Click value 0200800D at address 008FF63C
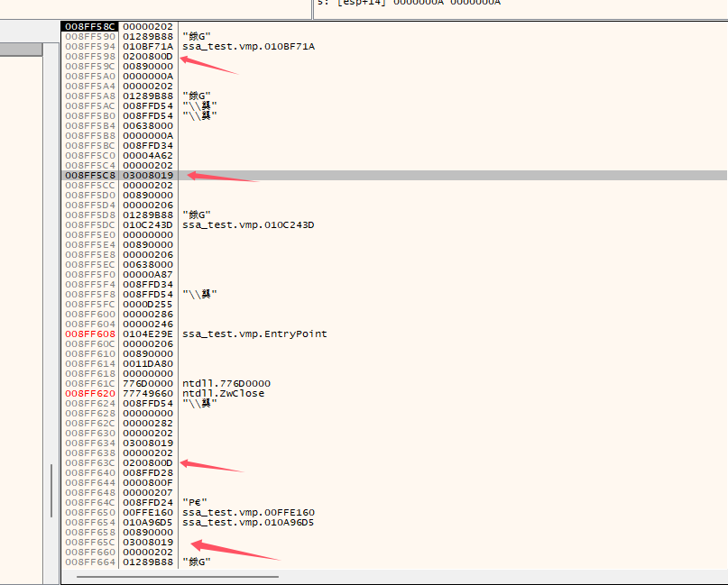This screenshot has width=728, height=585. coord(148,463)
